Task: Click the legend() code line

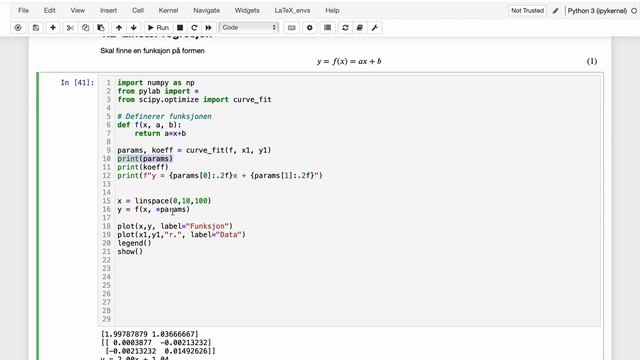Action: (x=134, y=243)
